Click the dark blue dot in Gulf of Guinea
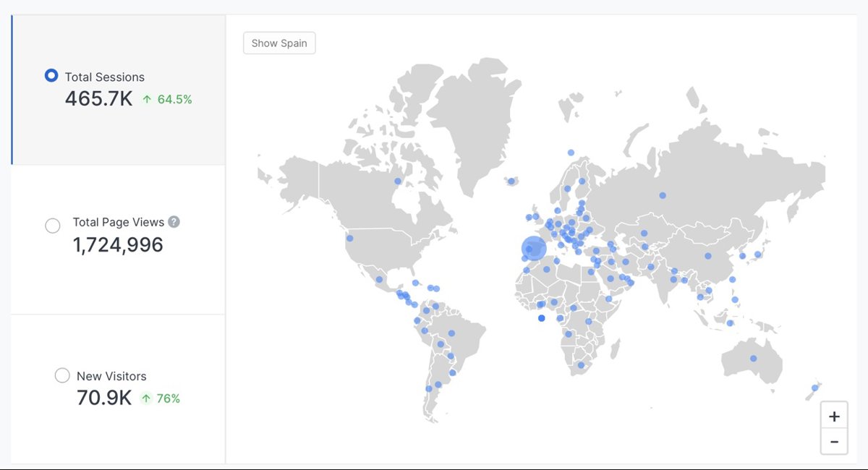868x470 pixels. pyautogui.click(x=541, y=318)
